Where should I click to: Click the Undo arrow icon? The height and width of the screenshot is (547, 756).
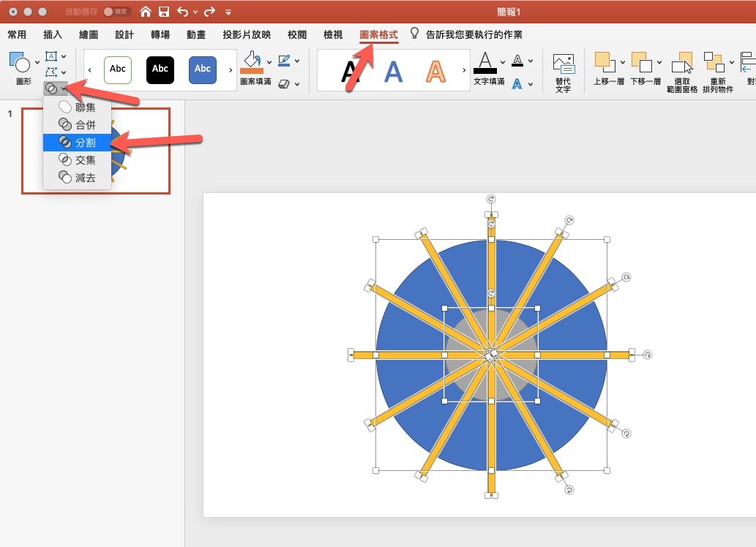[182, 12]
